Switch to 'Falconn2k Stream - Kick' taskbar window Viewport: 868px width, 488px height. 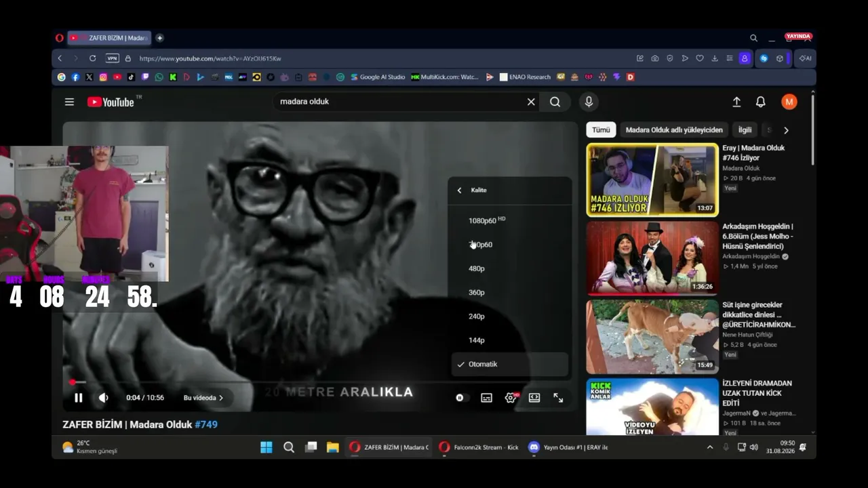click(x=479, y=447)
